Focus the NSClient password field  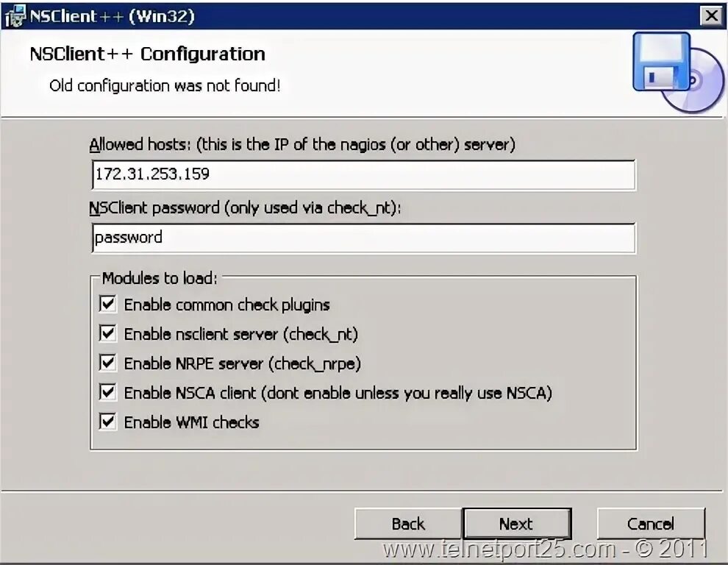click(x=363, y=238)
